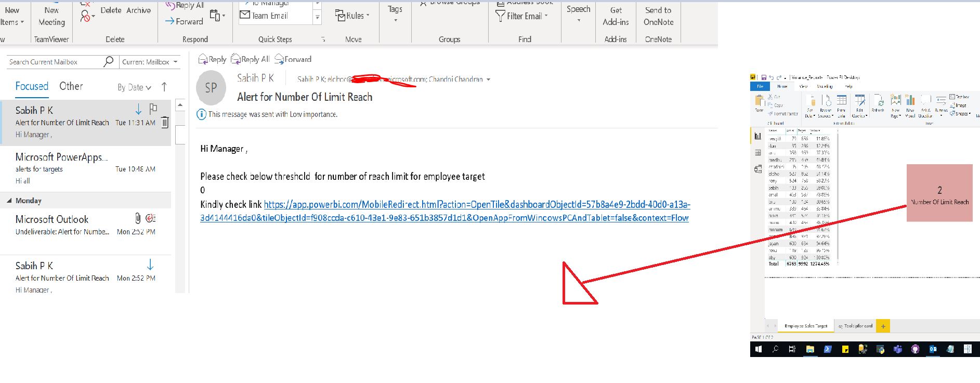The height and width of the screenshot is (383, 980).
Task: Switch to the Focused inbox tab
Action: coord(32,86)
